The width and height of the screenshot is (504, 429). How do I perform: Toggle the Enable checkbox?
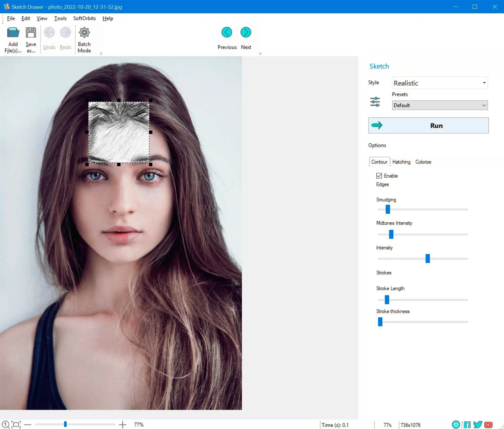[x=379, y=176]
